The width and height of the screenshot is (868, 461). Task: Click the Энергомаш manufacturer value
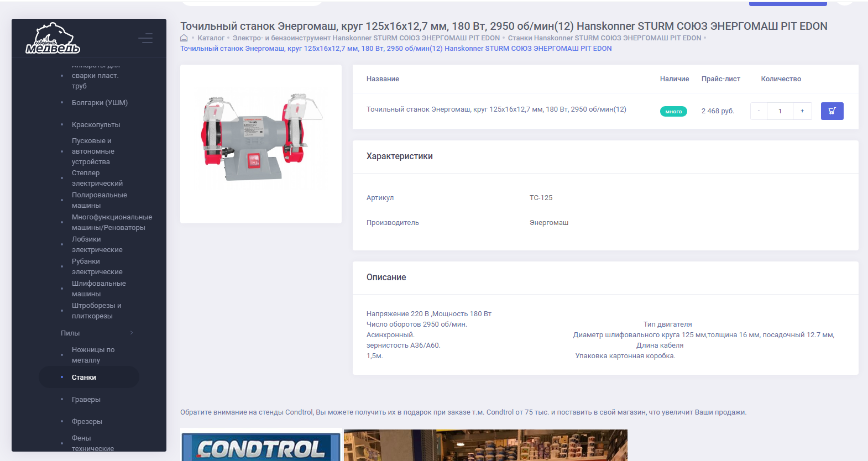coord(549,223)
